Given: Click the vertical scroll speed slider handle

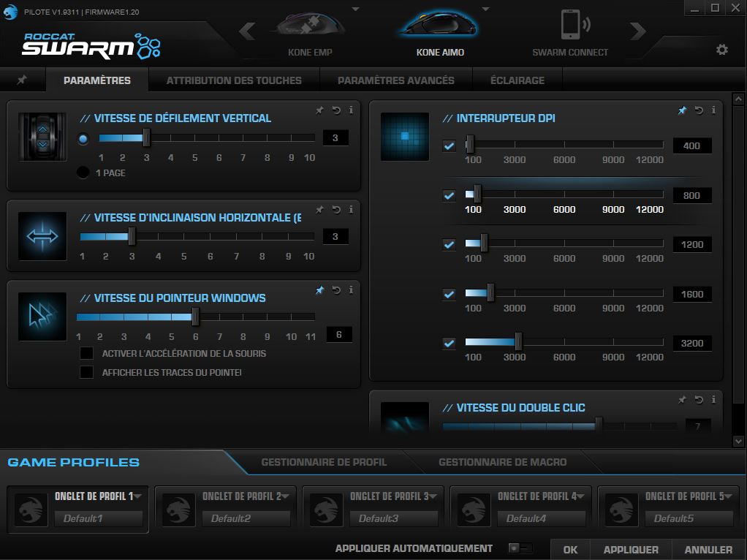Looking at the screenshot, I should coord(147,137).
